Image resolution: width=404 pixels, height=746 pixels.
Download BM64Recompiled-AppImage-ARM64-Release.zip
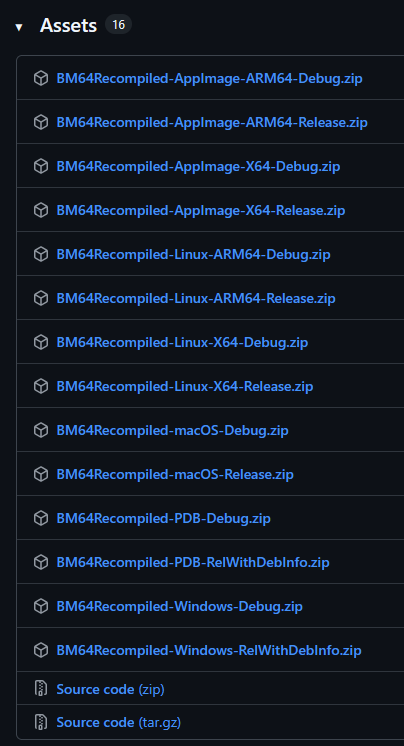pyautogui.click(x=212, y=122)
